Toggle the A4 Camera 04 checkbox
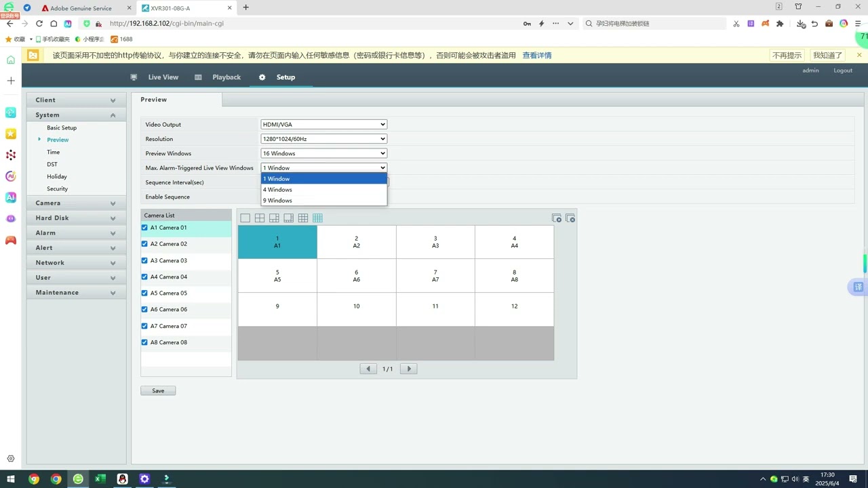Image resolution: width=868 pixels, height=488 pixels. 144,277
